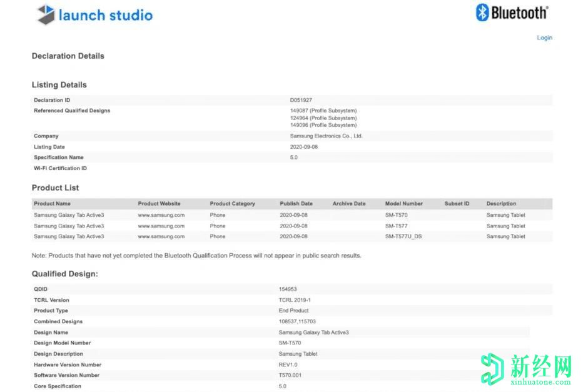Click the Archive Date column header

[x=349, y=204]
